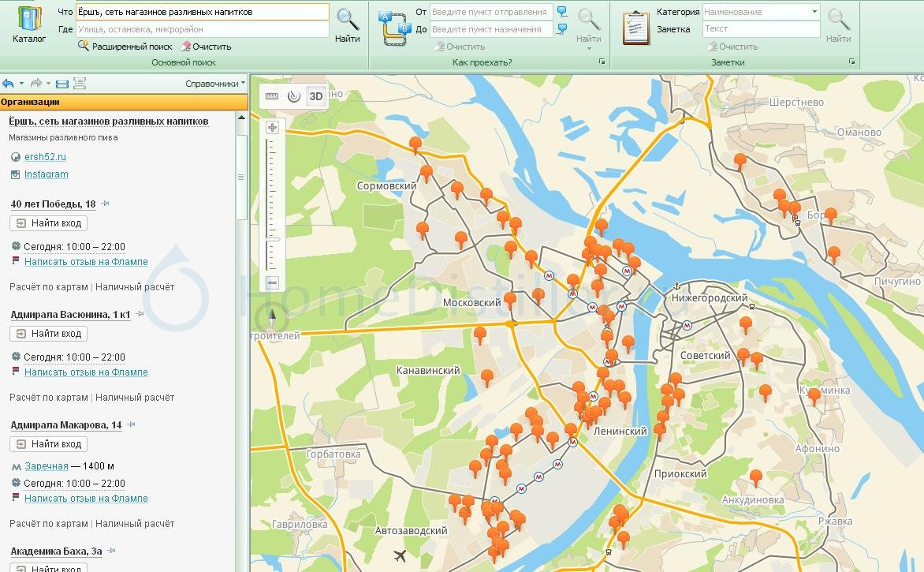Open the back history dropdown arrow
This screenshot has width=924, height=572.
[x=22, y=84]
